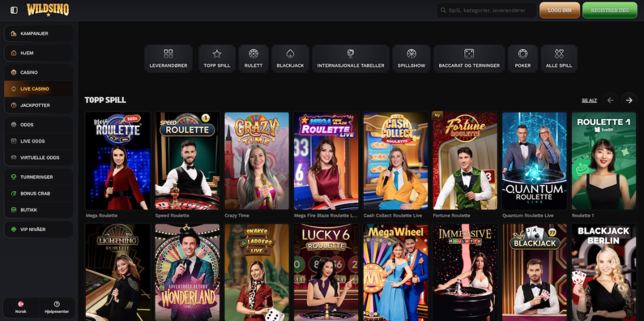
Task: Click the Kampanjer icon in sidebar
Action: point(14,34)
